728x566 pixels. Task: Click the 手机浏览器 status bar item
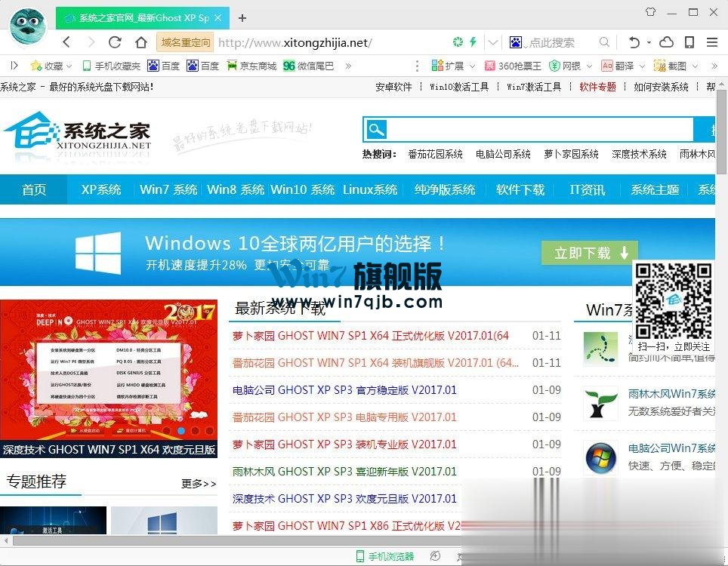click(385, 556)
